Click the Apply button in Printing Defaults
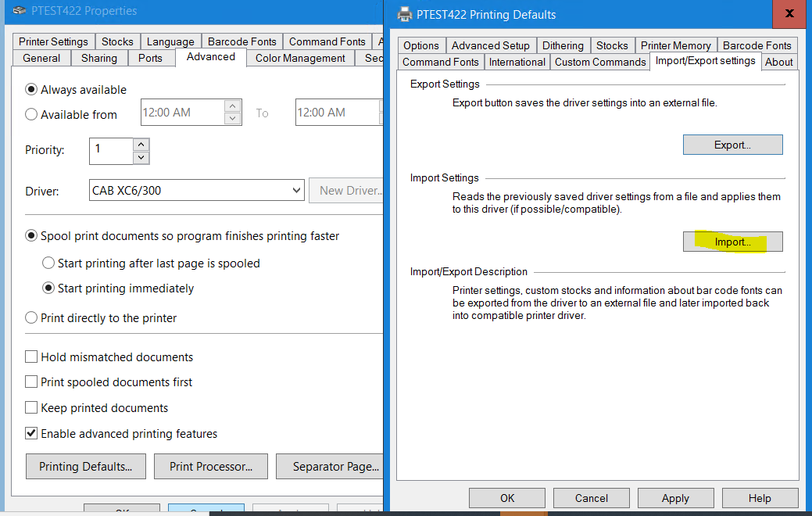This screenshot has width=812, height=516. pyautogui.click(x=675, y=498)
